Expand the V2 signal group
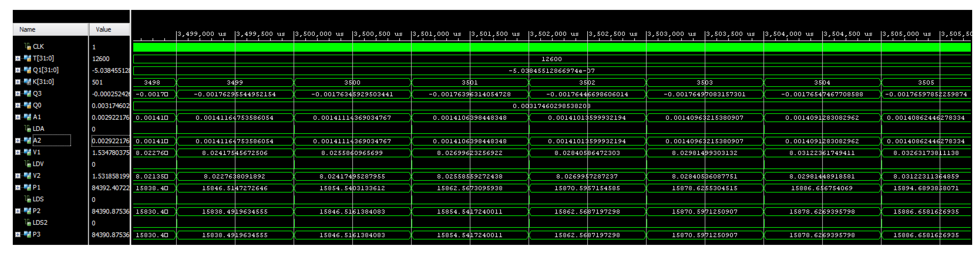The height and width of the screenshot is (254, 980). click(17, 176)
